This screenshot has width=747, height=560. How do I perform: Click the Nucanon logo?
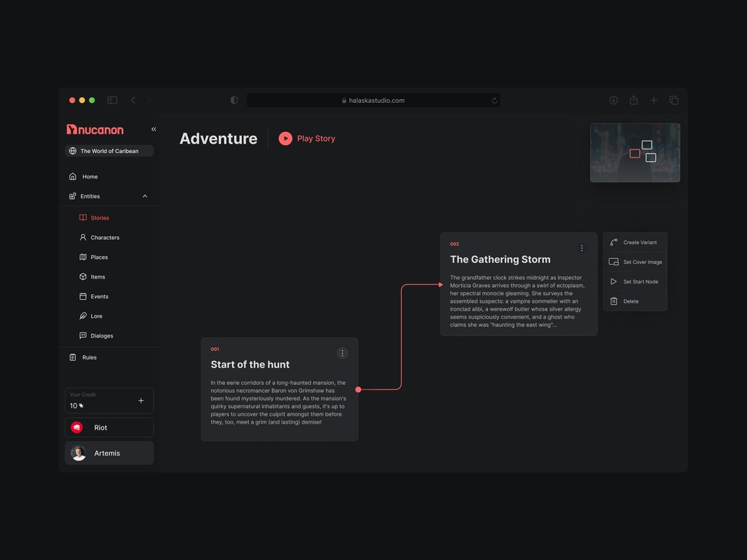95,130
